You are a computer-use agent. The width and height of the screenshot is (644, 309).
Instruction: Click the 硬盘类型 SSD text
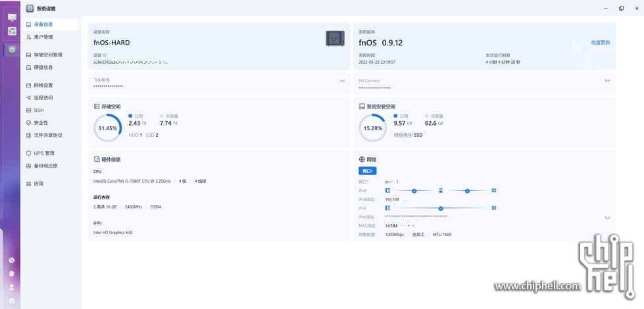click(x=409, y=135)
